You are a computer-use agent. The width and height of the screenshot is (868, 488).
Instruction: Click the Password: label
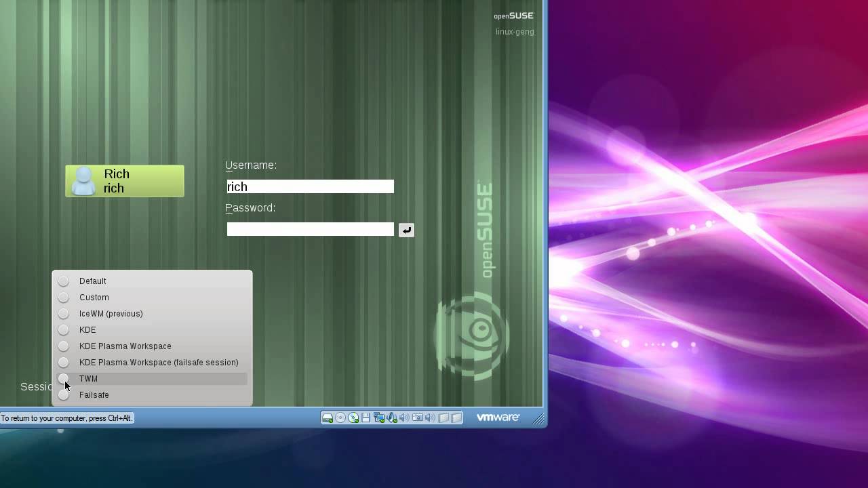250,208
